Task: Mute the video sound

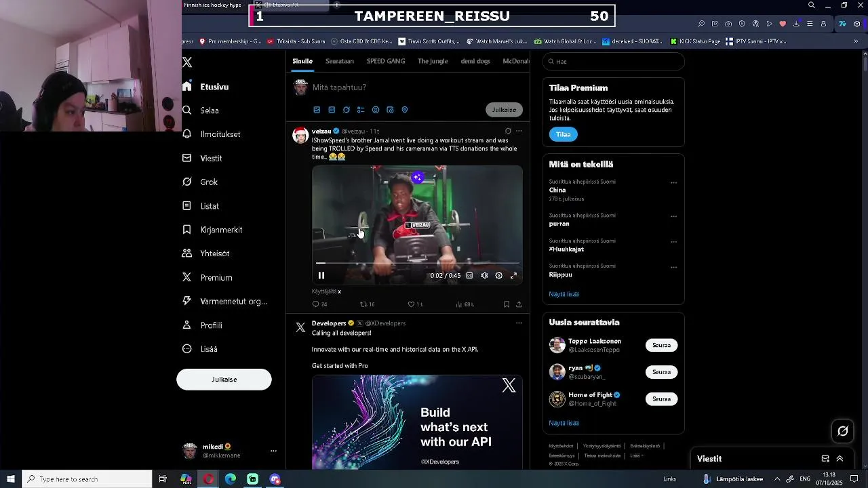Action: (484, 276)
